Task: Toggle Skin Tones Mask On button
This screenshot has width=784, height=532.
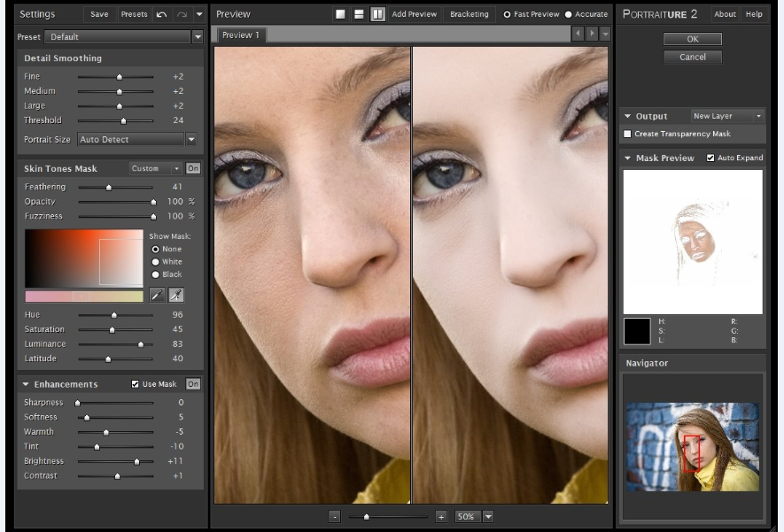Action: click(193, 168)
